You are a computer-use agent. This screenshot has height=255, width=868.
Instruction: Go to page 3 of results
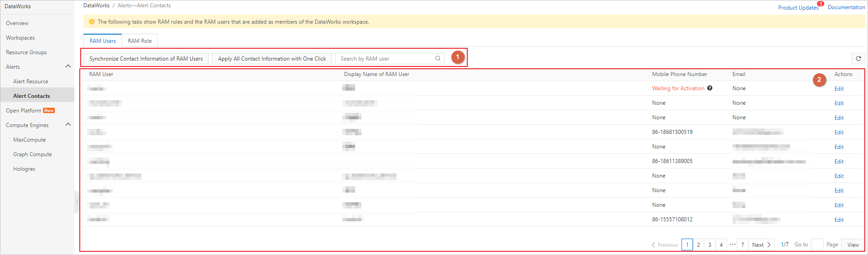710,245
